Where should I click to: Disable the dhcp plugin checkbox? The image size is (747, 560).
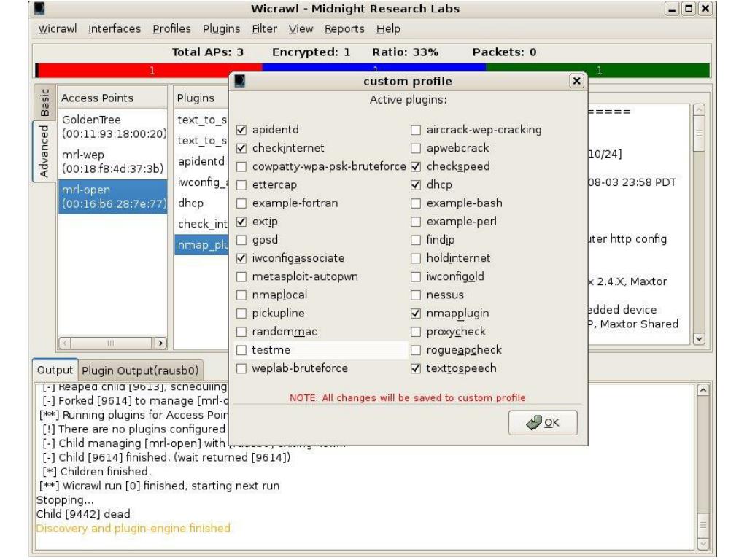click(x=416, y=184)
